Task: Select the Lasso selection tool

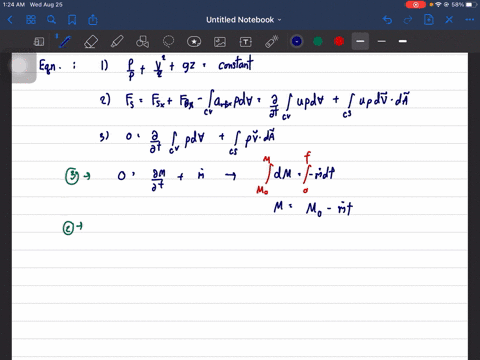Action: [168, 42]
